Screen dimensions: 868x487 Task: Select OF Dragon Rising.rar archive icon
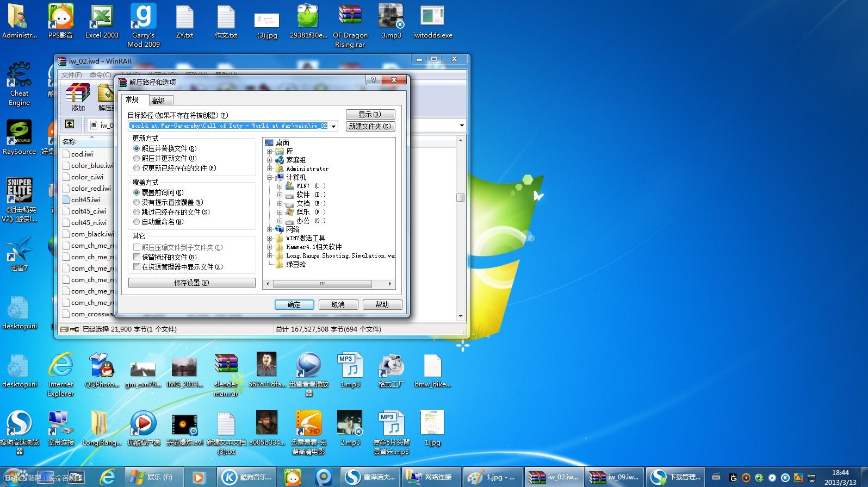pyautogui.click(x=350, y=26)
